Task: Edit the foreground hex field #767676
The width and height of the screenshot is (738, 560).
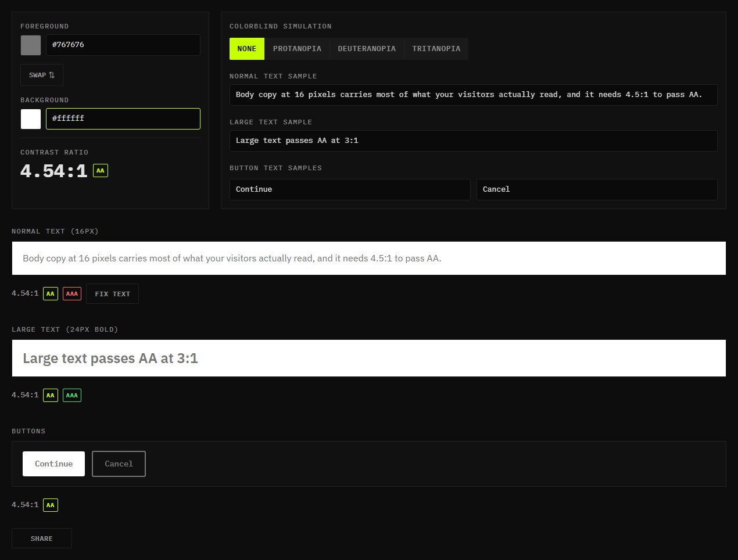Action: point(123,45)
